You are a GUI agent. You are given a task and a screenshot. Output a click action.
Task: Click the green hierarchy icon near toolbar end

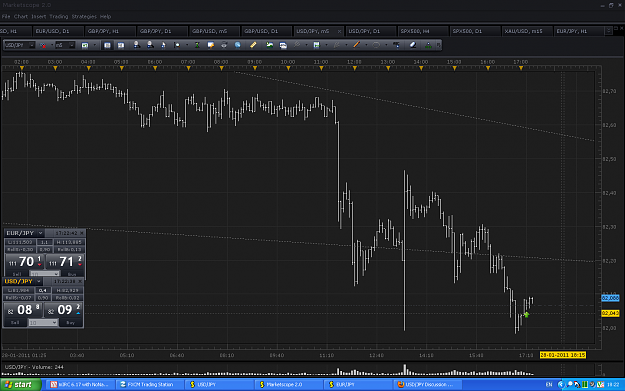pos(428,45)
